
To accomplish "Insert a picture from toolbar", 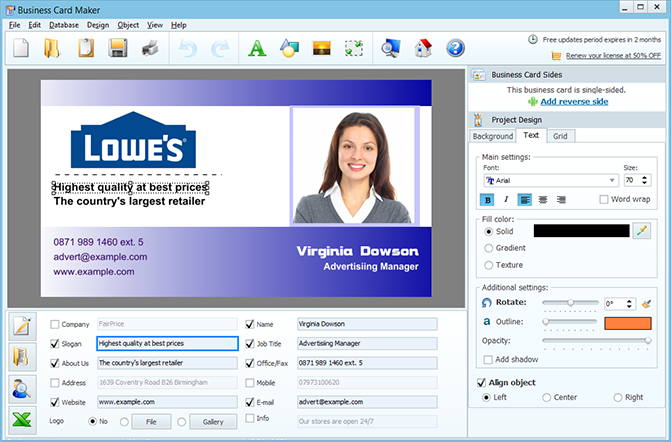I will pyautogui.click(x=321, y=48).
